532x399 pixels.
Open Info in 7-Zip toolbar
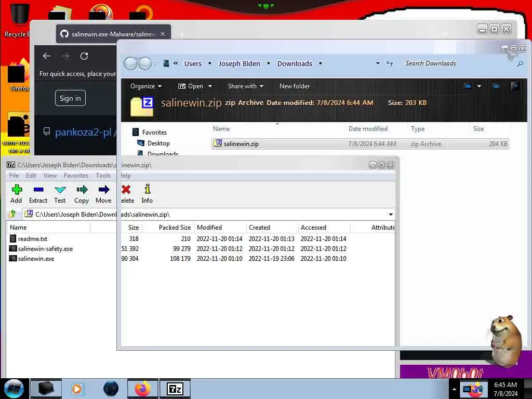(x=147, y=194)
